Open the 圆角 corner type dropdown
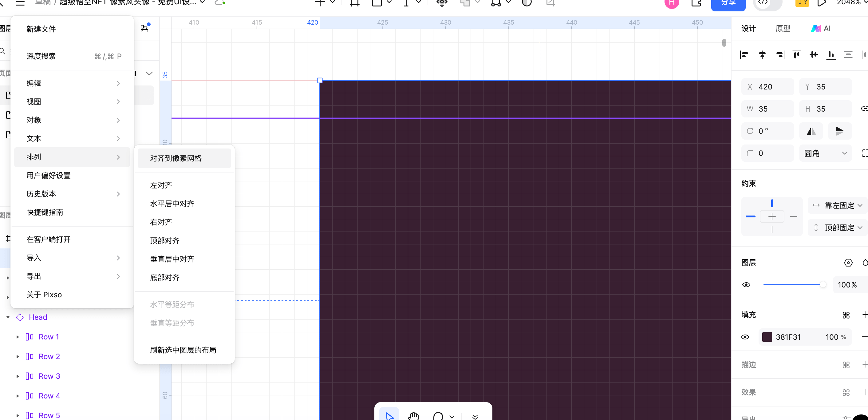Screen dimensions: 868x420 pos(825,153)
